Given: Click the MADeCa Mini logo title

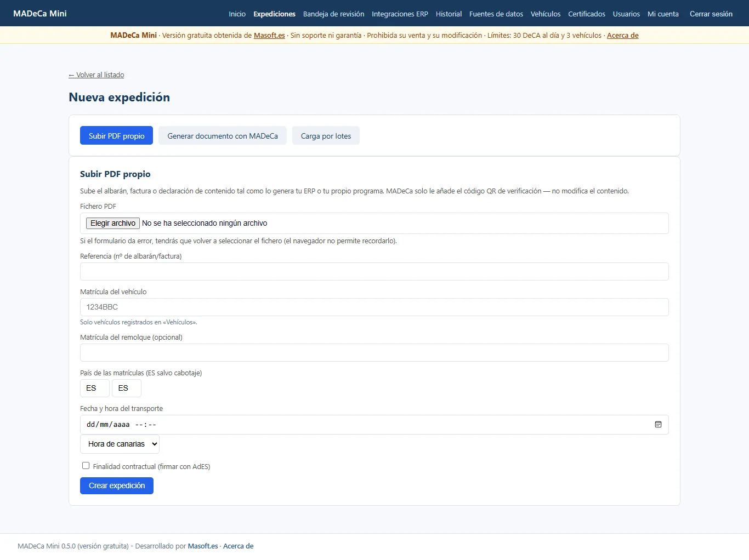Looking at the screenshot, I should 40,13.
